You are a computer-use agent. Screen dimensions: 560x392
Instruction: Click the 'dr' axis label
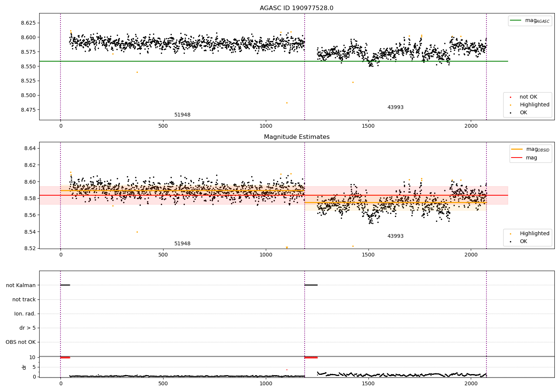click(x=24, y=367)
